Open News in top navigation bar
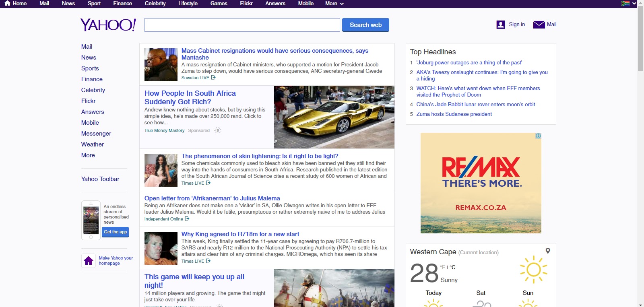Screen dimensions: 644x307 [x=68, y=3]
